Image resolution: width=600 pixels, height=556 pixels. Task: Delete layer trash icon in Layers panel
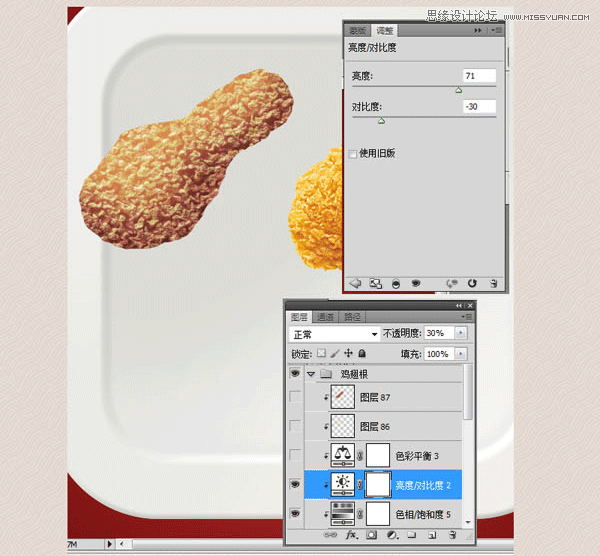point(452,535)
